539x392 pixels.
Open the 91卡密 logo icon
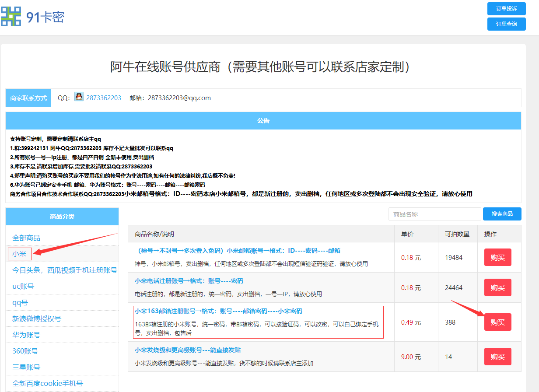(11, 16)
